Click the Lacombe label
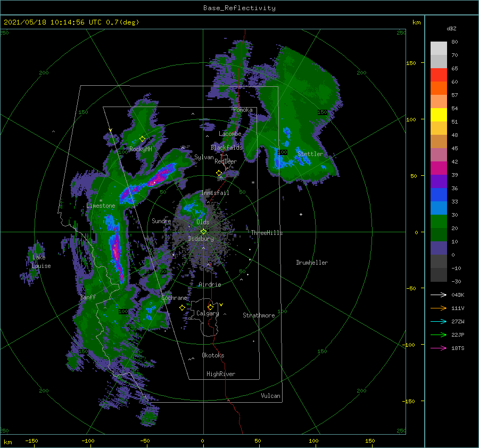Screen dimensions: 479x448 pyautogui.click(x=230, y=134)
